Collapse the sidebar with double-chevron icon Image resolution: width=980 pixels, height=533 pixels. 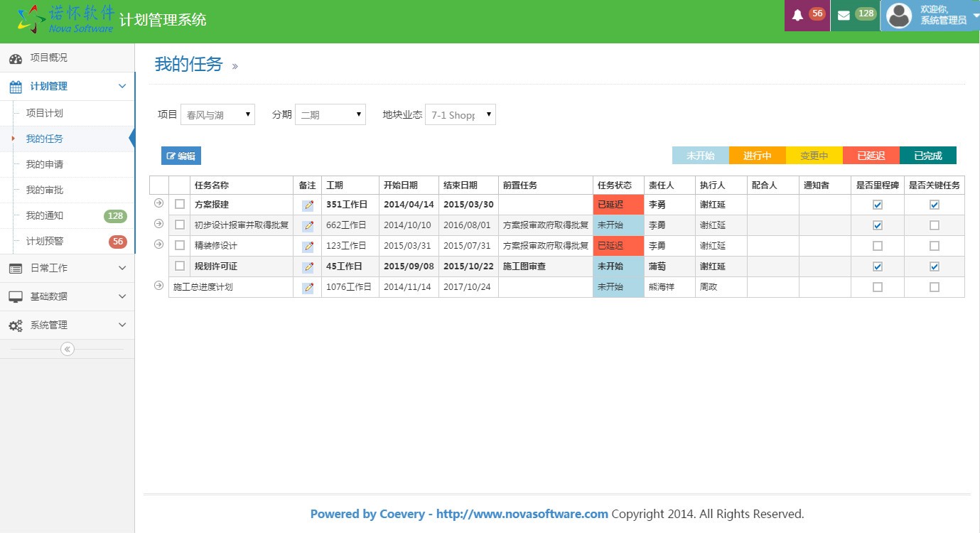pyautogui.click(x=68, y=349)
